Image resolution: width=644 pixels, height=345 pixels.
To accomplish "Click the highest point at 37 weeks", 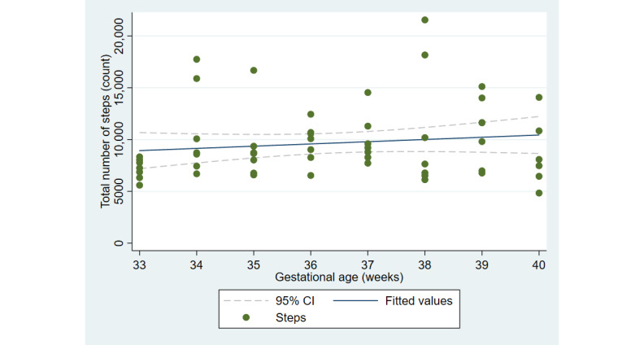I will (x=368, y=93).
